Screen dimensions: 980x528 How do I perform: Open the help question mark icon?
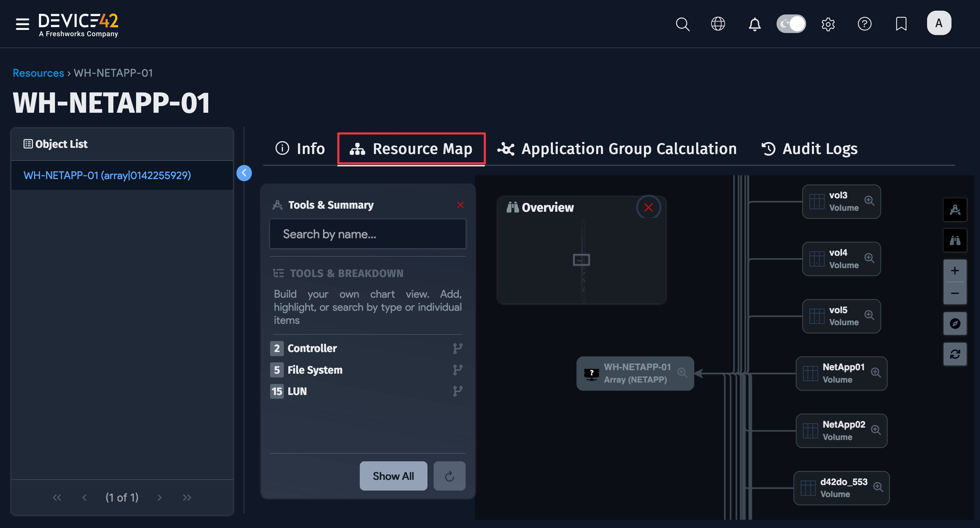click(x=864, y=24)
